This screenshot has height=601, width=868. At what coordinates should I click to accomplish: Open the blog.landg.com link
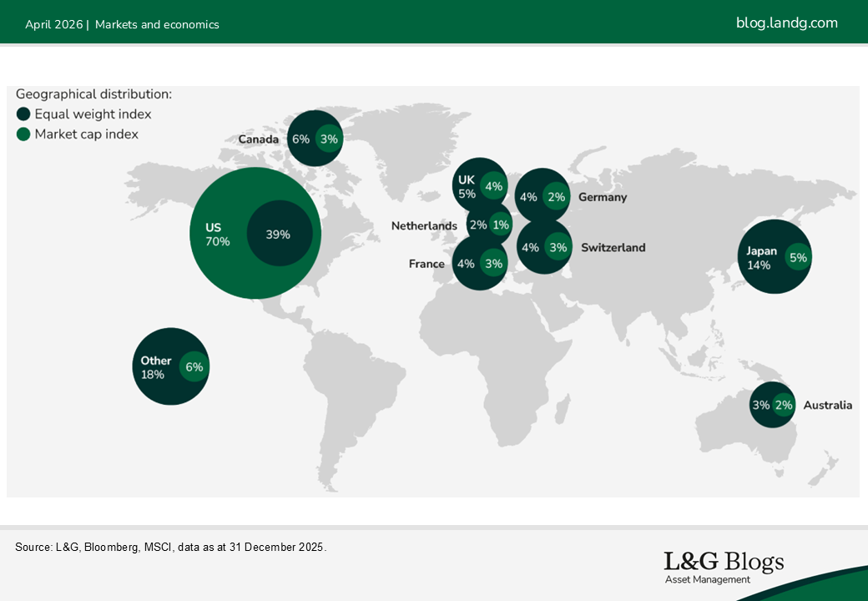pyautogui.click(x=786, y=23)
